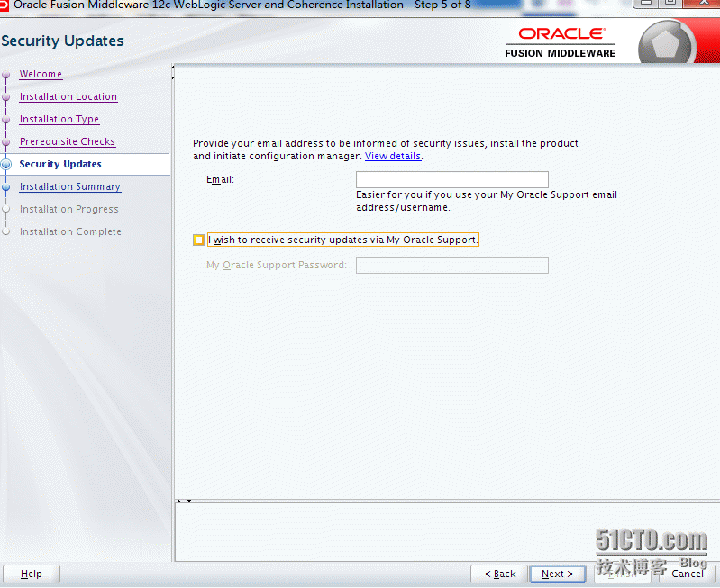This screenshot has height=588, width=720.
Task: Click the Installation Type step bullet icon
Action: pyautogui.click(x=6, y=120)
